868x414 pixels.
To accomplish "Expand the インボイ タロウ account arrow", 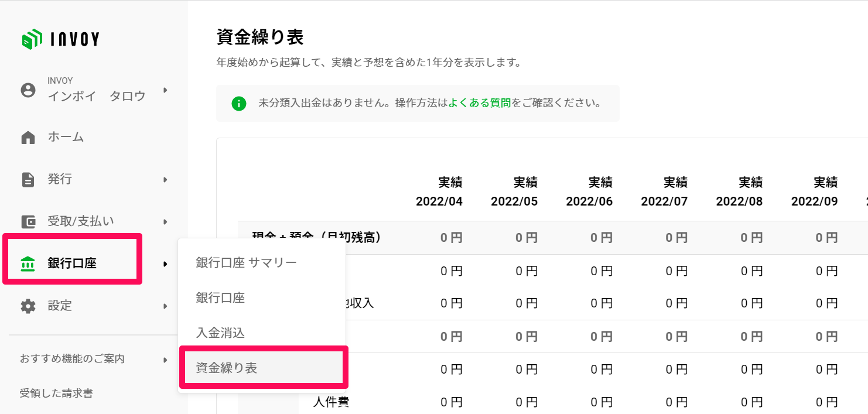I will (x=166, y=90).
